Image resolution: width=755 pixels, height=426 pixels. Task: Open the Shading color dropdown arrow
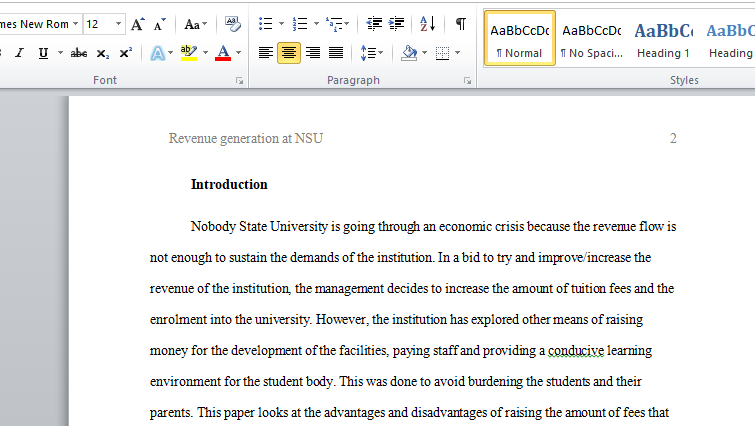point(424,52)
